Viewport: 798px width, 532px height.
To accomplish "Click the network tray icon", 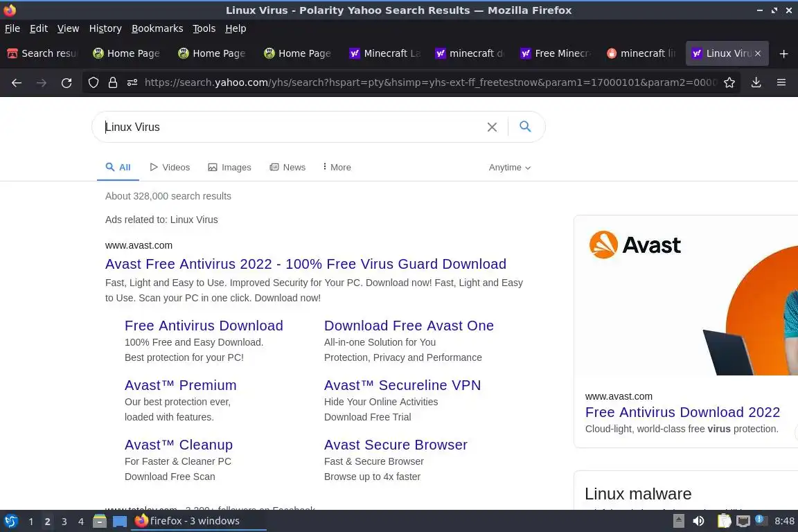I will (743, 521).
